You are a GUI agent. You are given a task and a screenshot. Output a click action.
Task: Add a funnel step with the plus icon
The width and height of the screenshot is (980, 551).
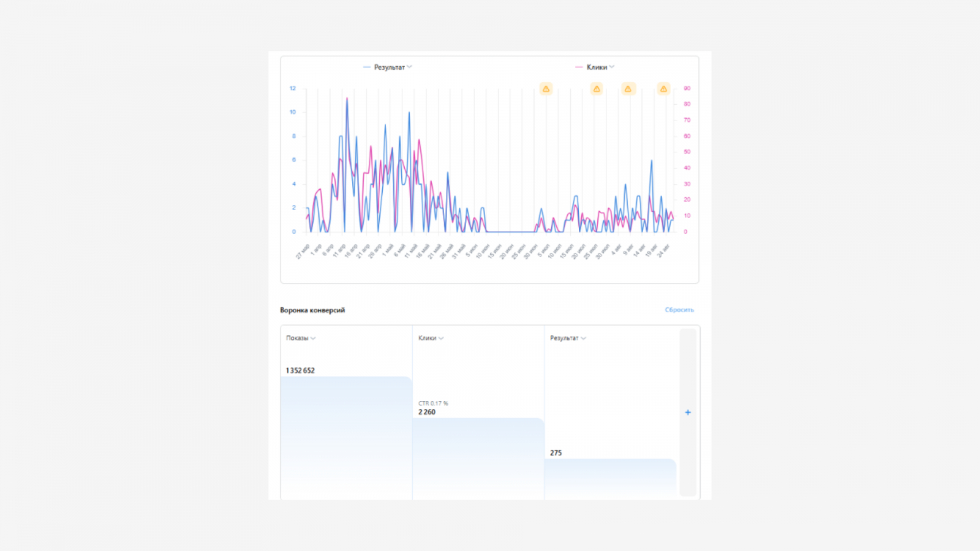pyautogui.click(x=688, y=413)
